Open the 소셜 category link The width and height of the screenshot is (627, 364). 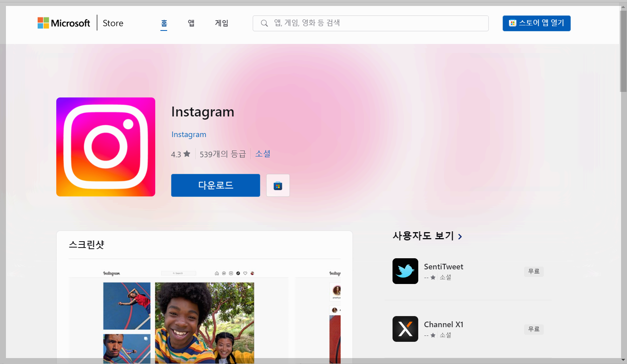(x=263, y=154)
